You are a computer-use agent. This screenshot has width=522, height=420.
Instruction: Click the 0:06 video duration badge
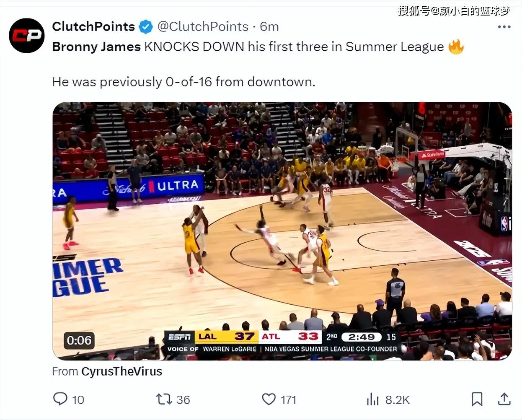coord(79,340)
